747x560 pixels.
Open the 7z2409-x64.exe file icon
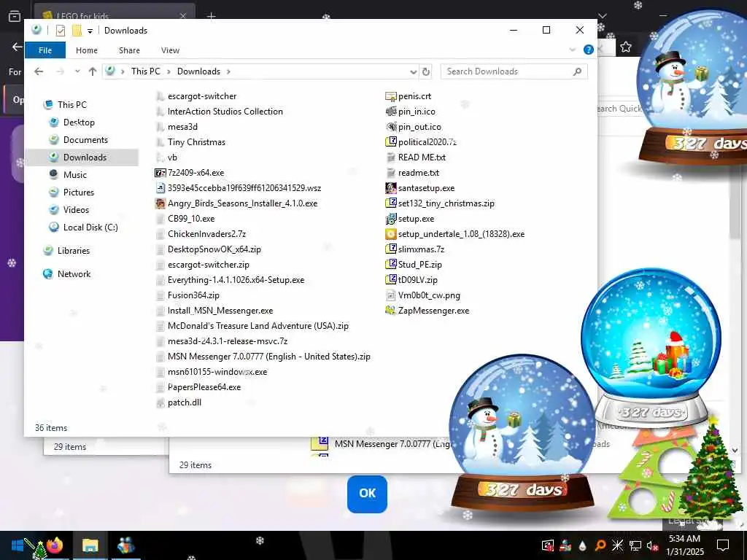click(x=160, y=173)
